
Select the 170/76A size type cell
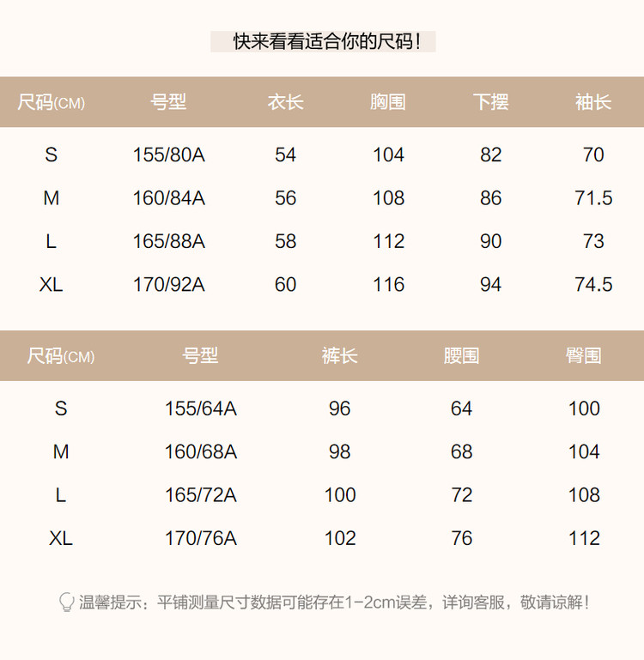(200, 538)
